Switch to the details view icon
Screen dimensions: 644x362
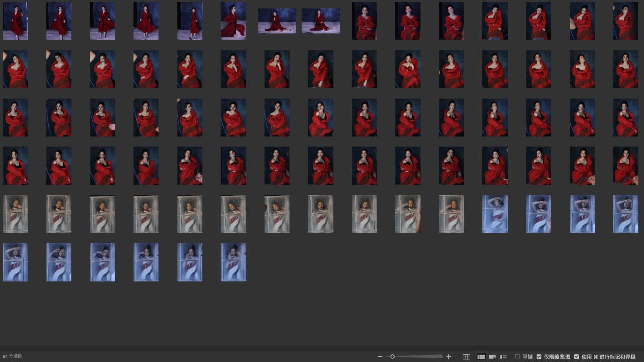pyautogui.click(x=492, y=357)
